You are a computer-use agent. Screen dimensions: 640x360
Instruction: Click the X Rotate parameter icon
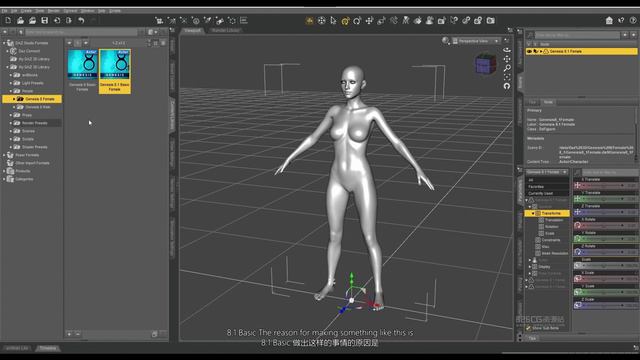[578, 225]
